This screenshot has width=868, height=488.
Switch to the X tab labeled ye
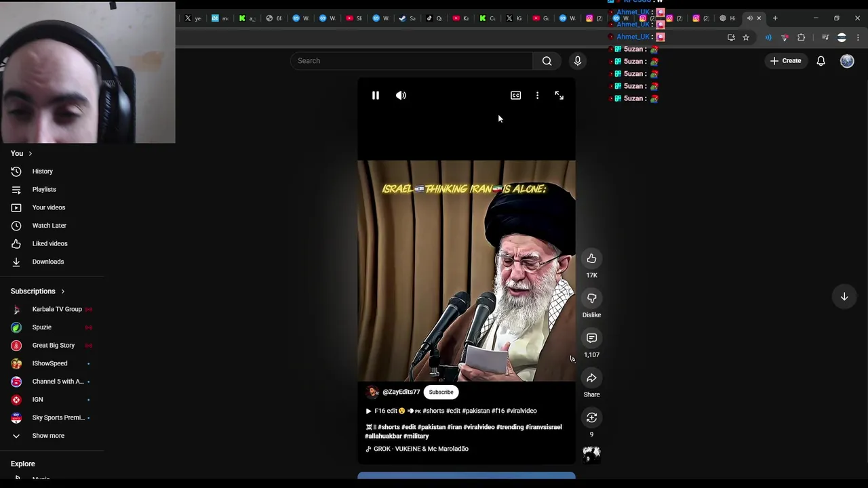(193, 18)
